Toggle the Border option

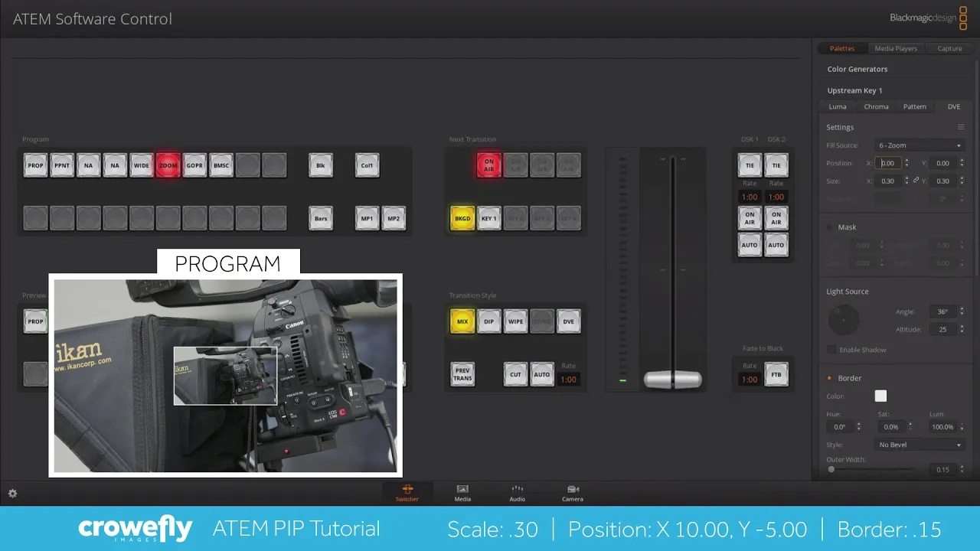coord(830,378)
